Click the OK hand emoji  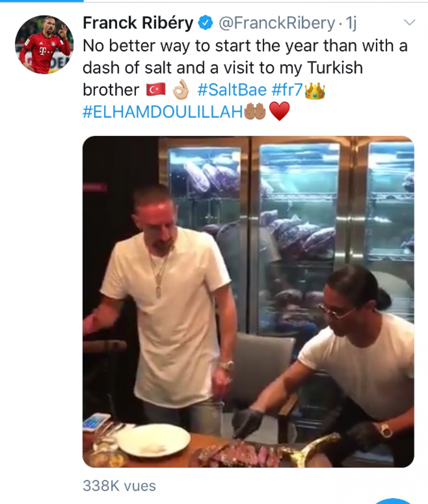tap(181, 89)
